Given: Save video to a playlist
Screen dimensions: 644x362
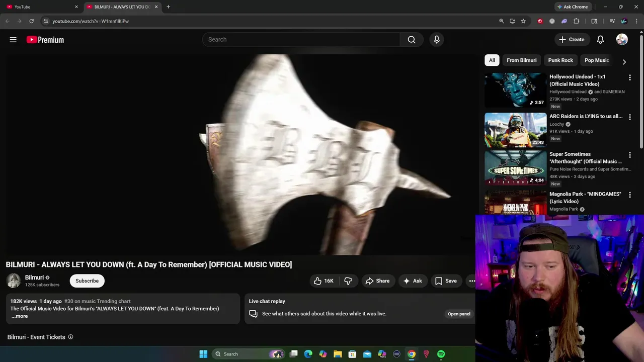Looking at the screenshot, I should [446, 281].
